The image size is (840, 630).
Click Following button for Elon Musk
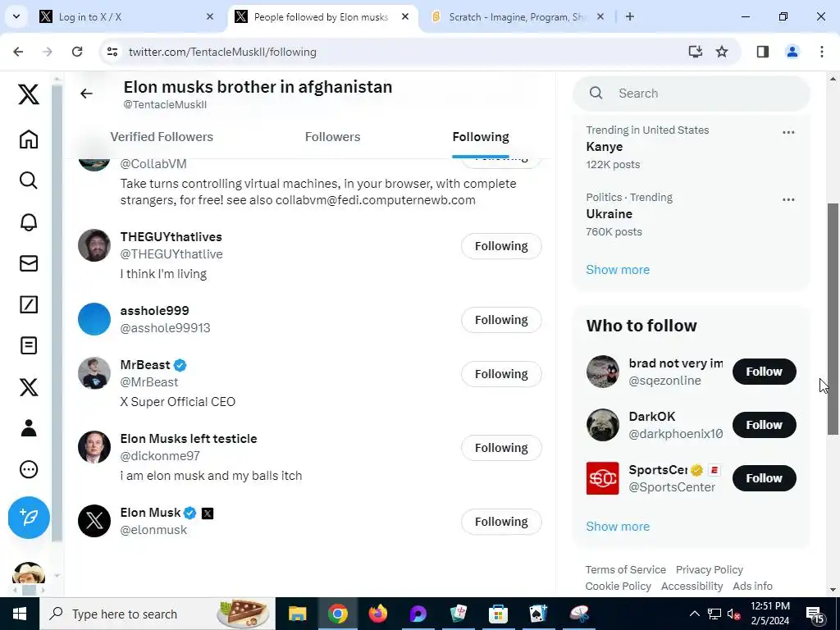[x=501, y=522]
